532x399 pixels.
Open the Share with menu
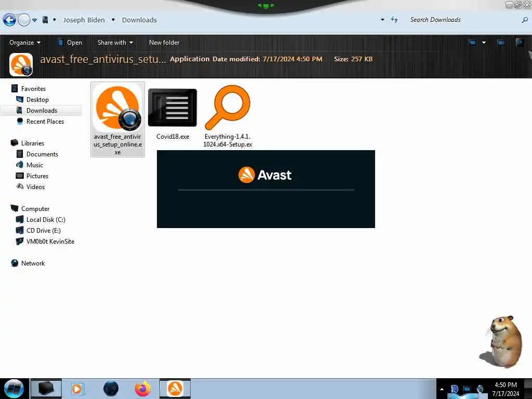pyautogui.click(x=115, y=43)
